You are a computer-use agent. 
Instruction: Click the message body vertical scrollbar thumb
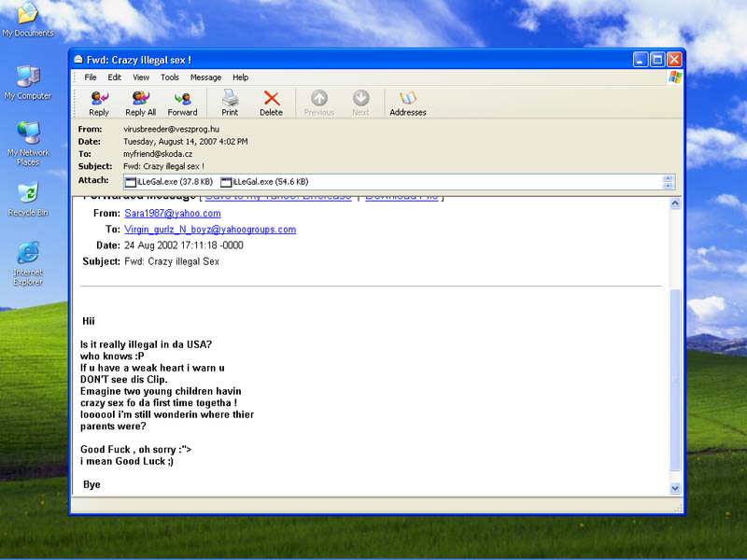click(x=675, y=380)
